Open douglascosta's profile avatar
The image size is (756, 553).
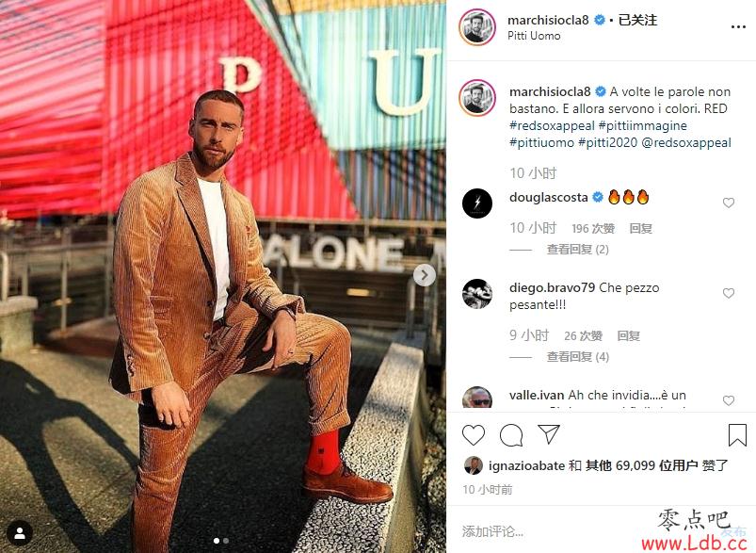tap(476, 203)
